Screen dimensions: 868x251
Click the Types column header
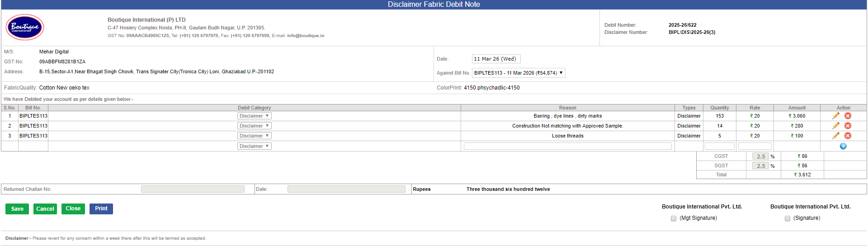pos(689,108)
